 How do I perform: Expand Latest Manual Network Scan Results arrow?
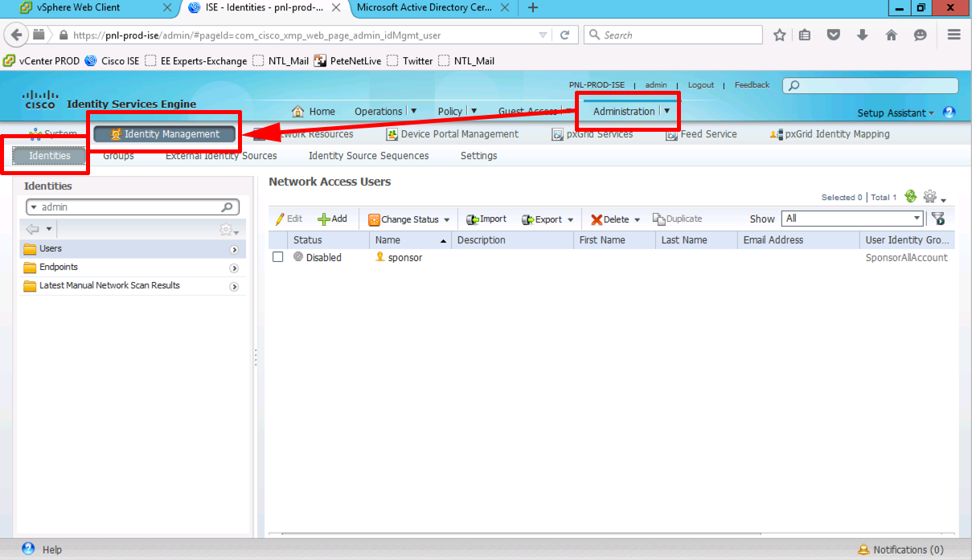tap(234, 287)
